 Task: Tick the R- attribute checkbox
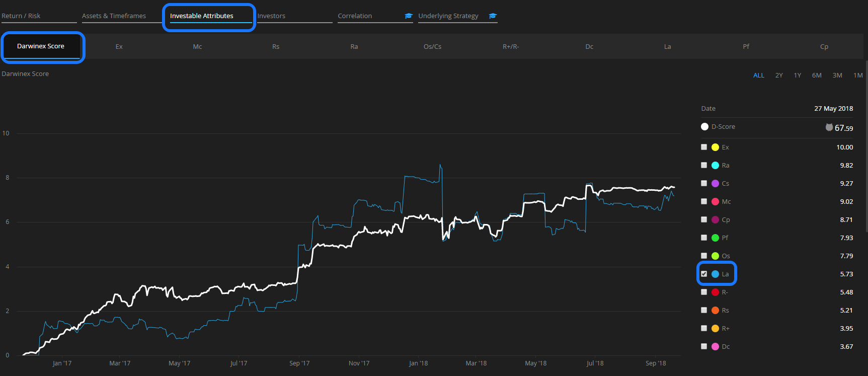coord(704,292)
